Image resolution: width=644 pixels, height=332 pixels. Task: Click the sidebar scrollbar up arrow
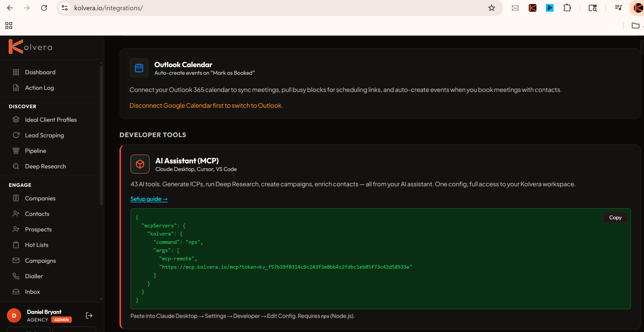pos(101,62)
